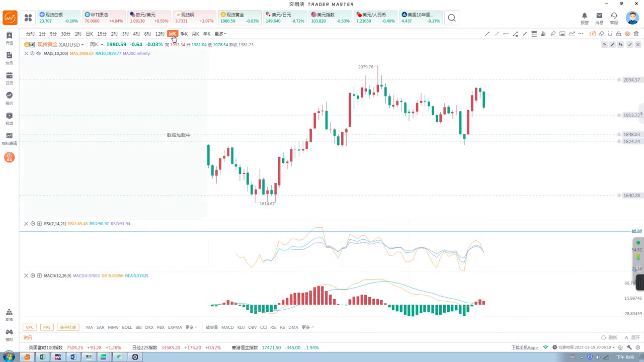This screenshot has height=362, width=644.
Task: Select the KDJ sub indicator
Action: click(240, 327)
